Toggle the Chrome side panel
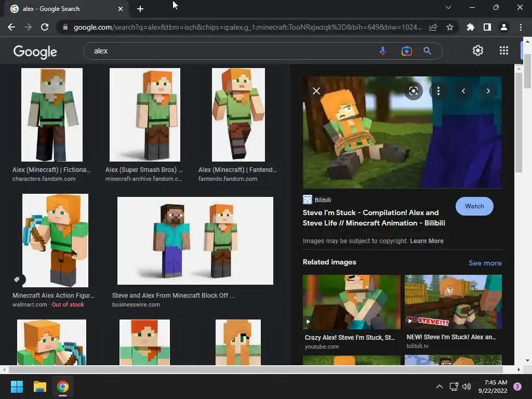This screenshot has height=399, width=532. (x=487, y=27)
